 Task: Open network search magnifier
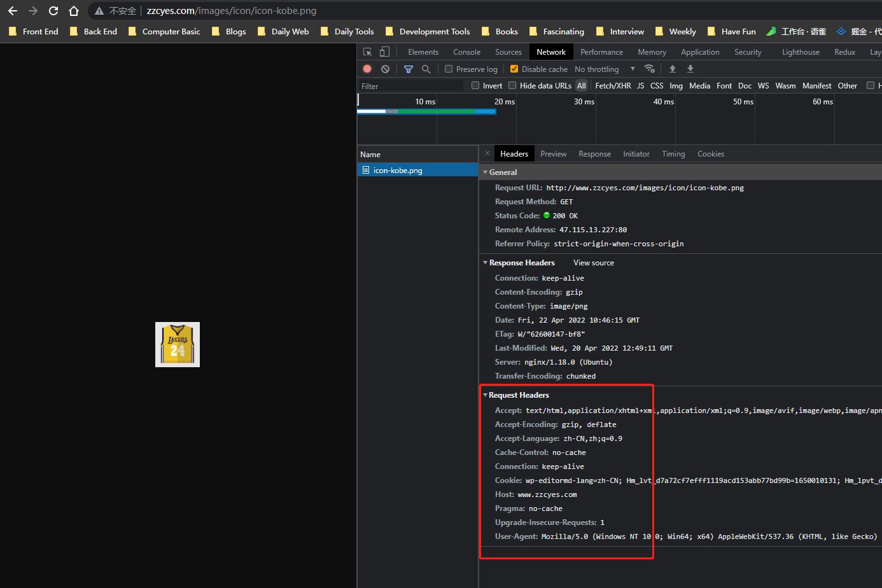pyautogui.click(x=426, y=69)
